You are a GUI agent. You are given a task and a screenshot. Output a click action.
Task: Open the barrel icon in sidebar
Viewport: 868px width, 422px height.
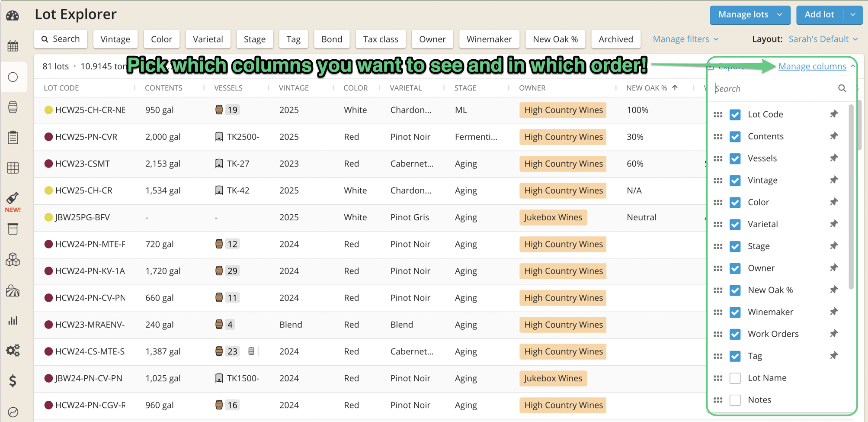pyautogui.click(x=13, y=107)
